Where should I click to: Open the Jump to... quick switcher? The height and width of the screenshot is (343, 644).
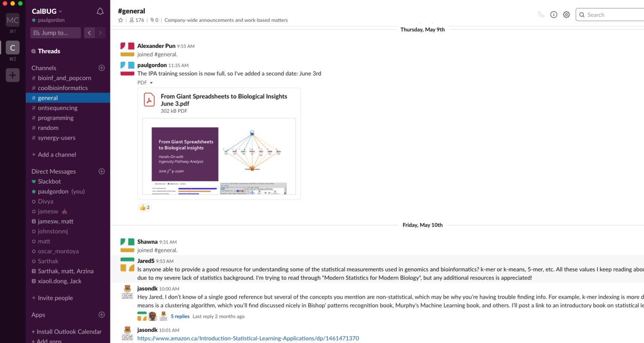click(x=55, y=33)
